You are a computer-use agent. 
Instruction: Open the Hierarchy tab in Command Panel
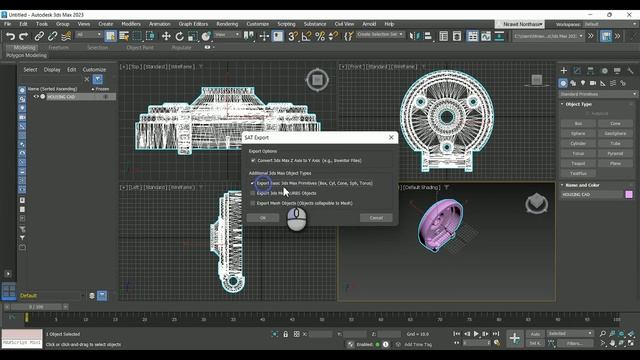coord(590,71)
